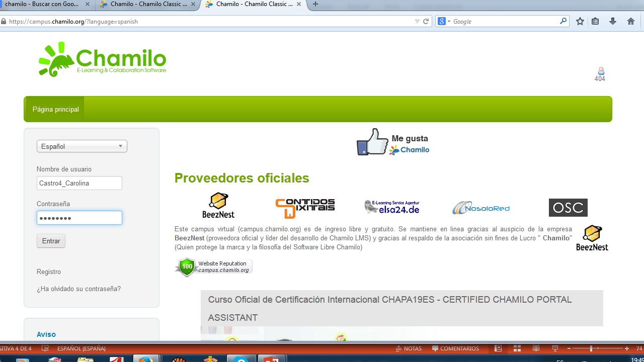Click '¿Ha olvidado su contraseña?' link
644x362 pixels.
pos(78,289)
